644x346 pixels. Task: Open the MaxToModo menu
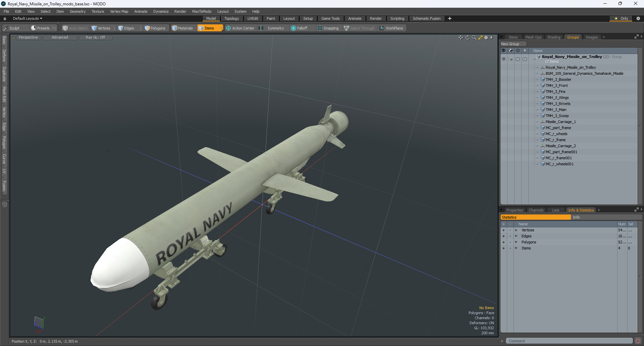(202, 11)
